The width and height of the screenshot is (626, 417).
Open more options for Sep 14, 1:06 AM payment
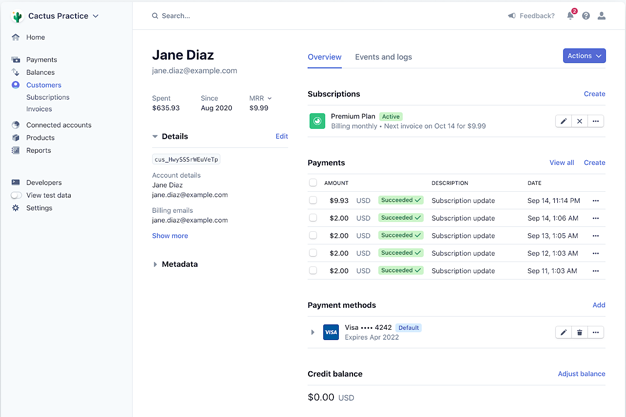(596, 218)
